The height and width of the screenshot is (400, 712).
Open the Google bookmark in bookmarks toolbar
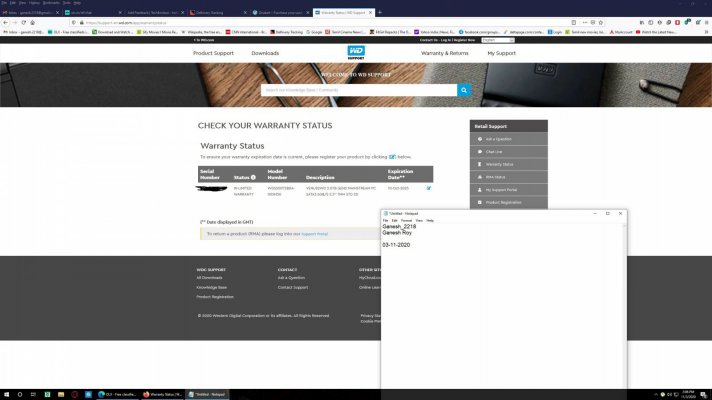pos(314,32)
